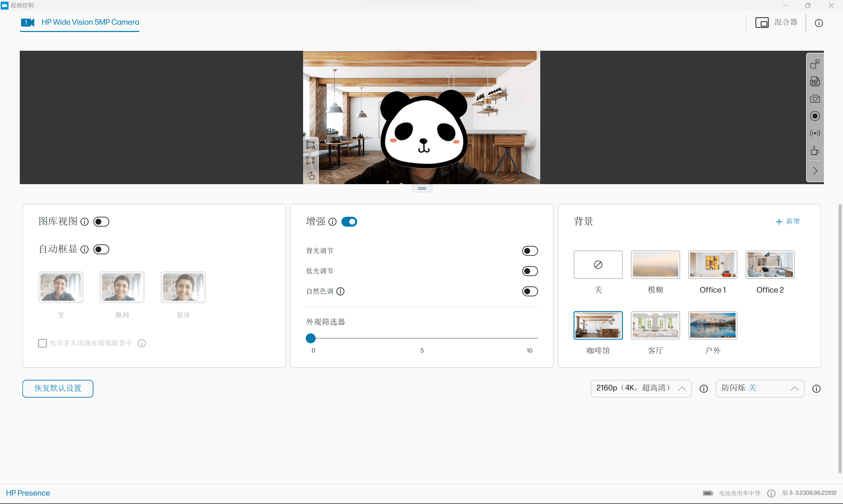843x504 pixels.
Task: Select the 关 background option
Action: (598, 265)
